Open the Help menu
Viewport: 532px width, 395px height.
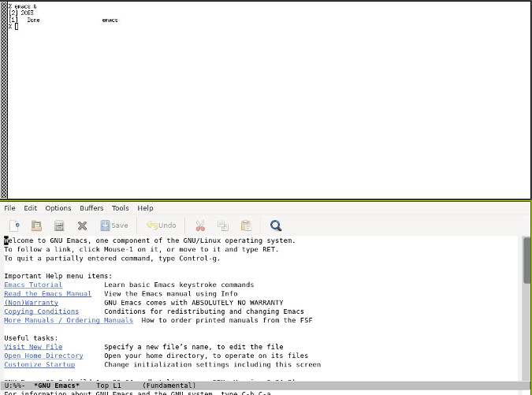tap(145, 208)
